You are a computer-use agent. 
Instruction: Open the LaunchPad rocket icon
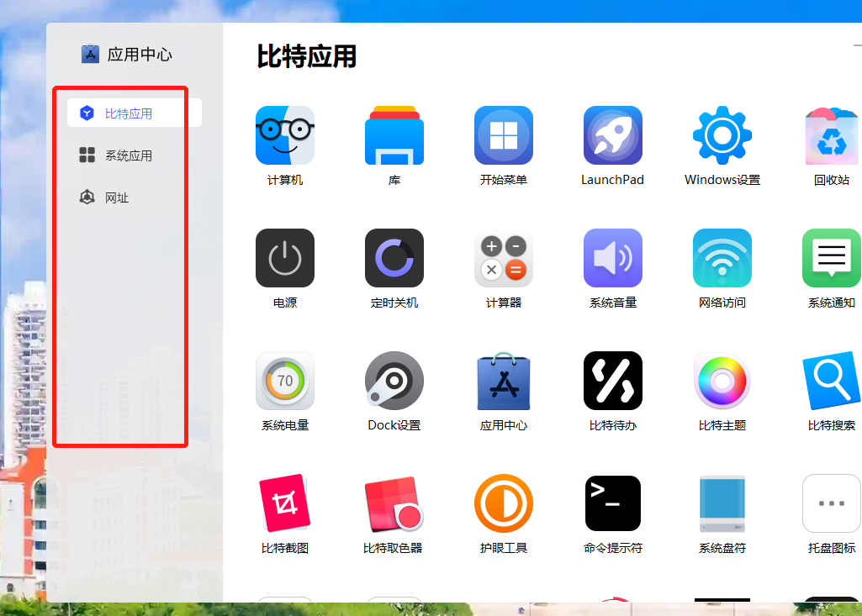pos(613,136)
